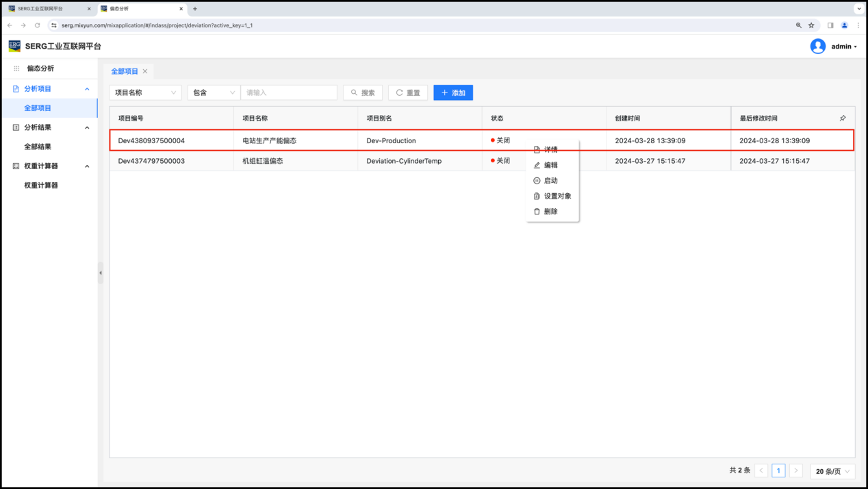The width and height of the screenshot is (868, 489).
Task: Open the 20 条/页 page size dropdown
Action: pos(832,471)
